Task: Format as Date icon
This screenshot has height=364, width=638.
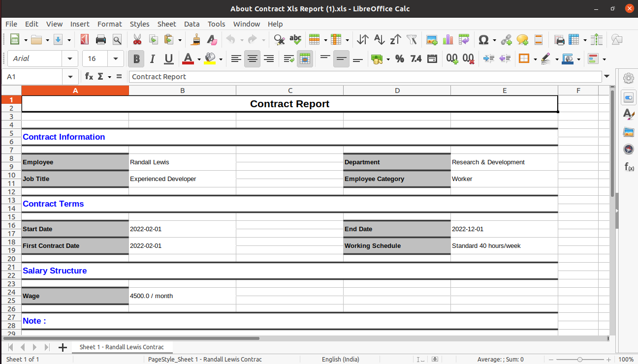Action: (x=432, y=59)
